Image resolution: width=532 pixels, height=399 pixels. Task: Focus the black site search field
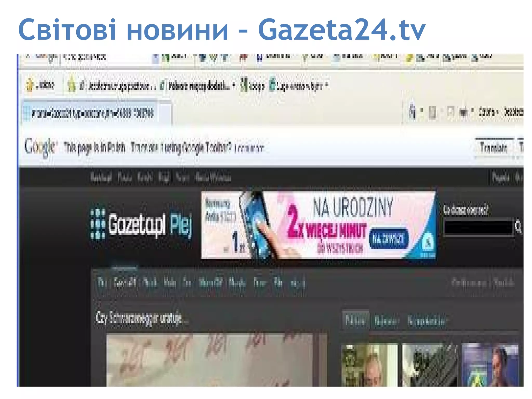(x=478, y=228)
